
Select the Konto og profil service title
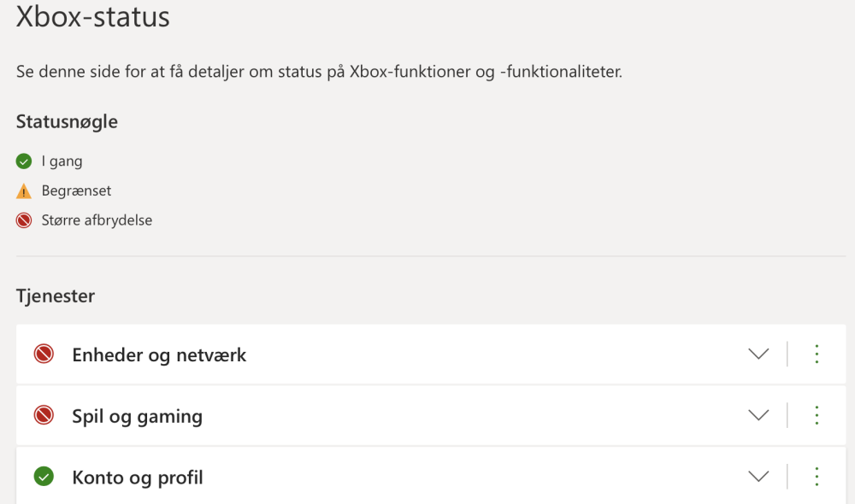[x=138, y=478]
